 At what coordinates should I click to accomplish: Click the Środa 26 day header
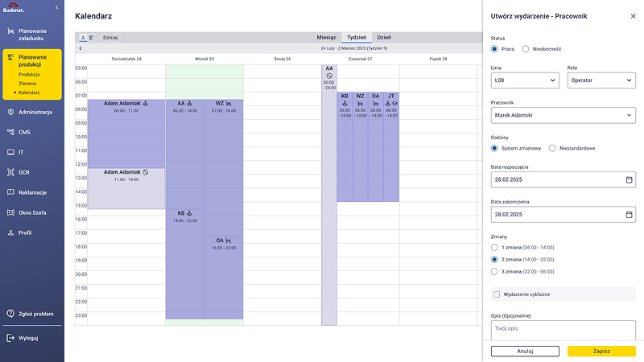pyautogui.click(x=283, y=59)
